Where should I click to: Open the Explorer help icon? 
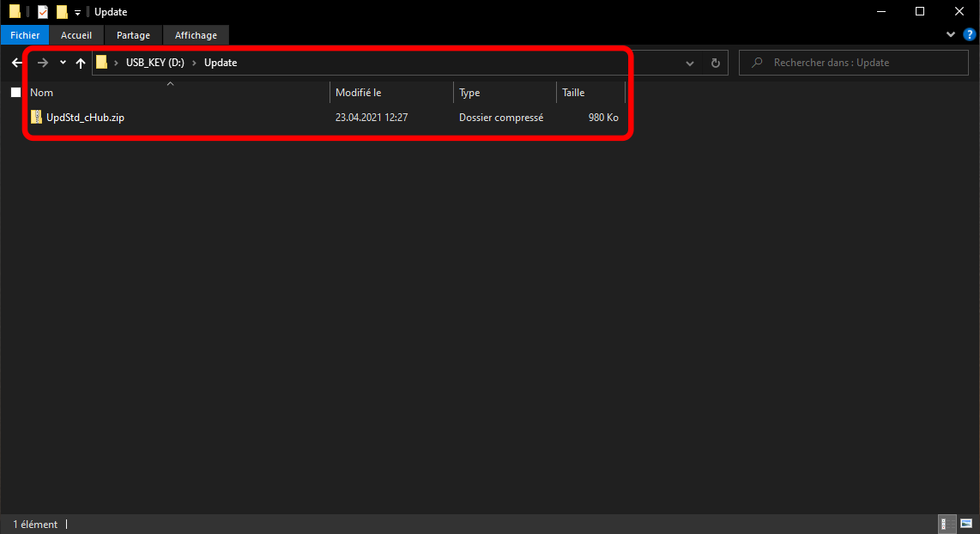point(970,35)
